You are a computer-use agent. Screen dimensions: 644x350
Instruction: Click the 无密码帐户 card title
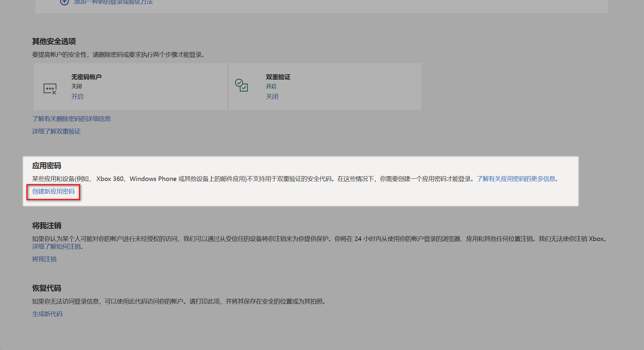pos(86,77)
